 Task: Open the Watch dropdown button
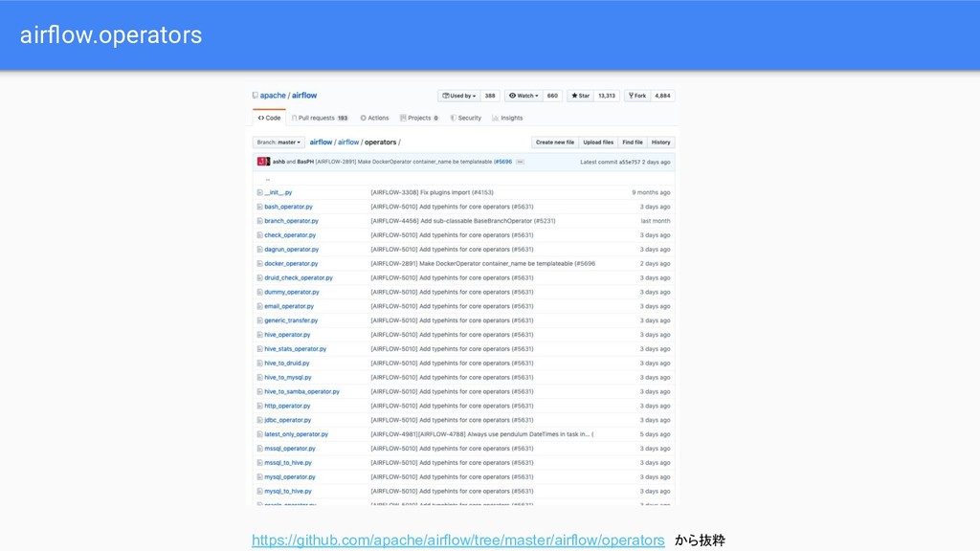523,96
